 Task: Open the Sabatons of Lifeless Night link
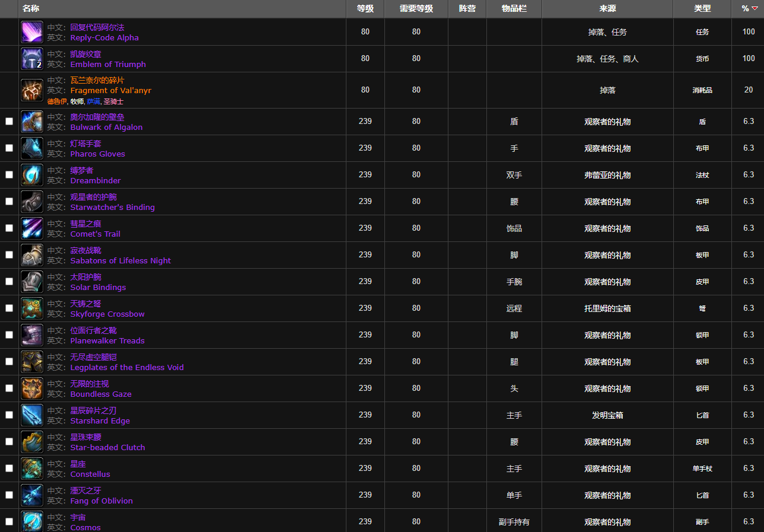tap(120, 261)
